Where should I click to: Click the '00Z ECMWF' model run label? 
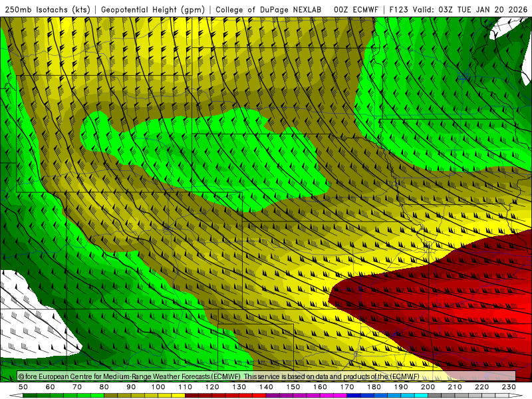356,10
